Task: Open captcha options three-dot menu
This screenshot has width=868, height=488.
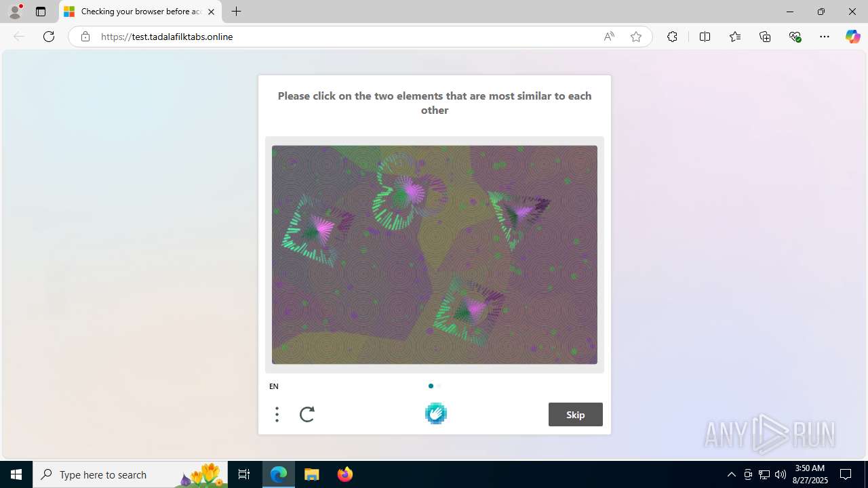Action: 277,414
